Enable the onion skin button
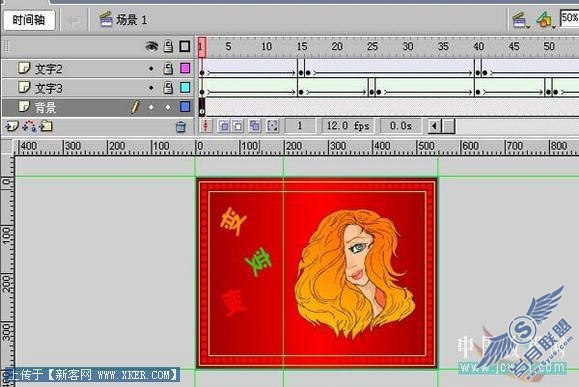Viewport: 579px width, 387px height. point(224,126)
